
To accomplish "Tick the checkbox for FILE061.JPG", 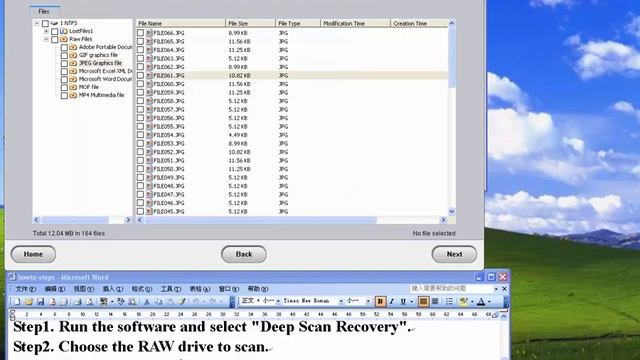I will pyautogui.click(x=140, y=76).
